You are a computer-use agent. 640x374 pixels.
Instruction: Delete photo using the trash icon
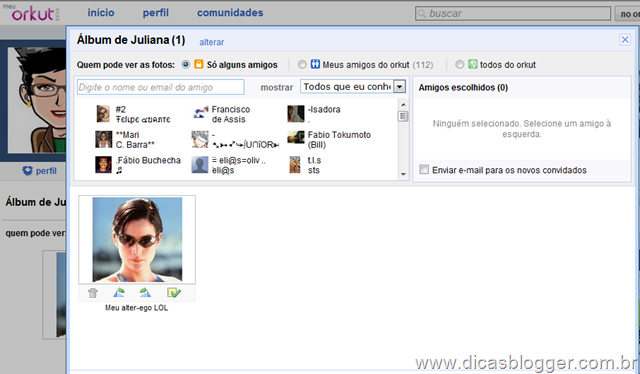[93, 292]
